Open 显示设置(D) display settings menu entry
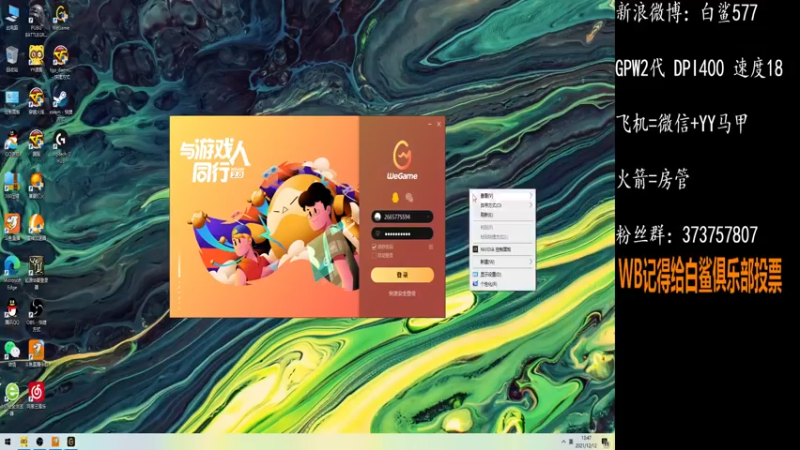Image resolution: width=800 pixels, height=450 pixels. pos(503,274)
